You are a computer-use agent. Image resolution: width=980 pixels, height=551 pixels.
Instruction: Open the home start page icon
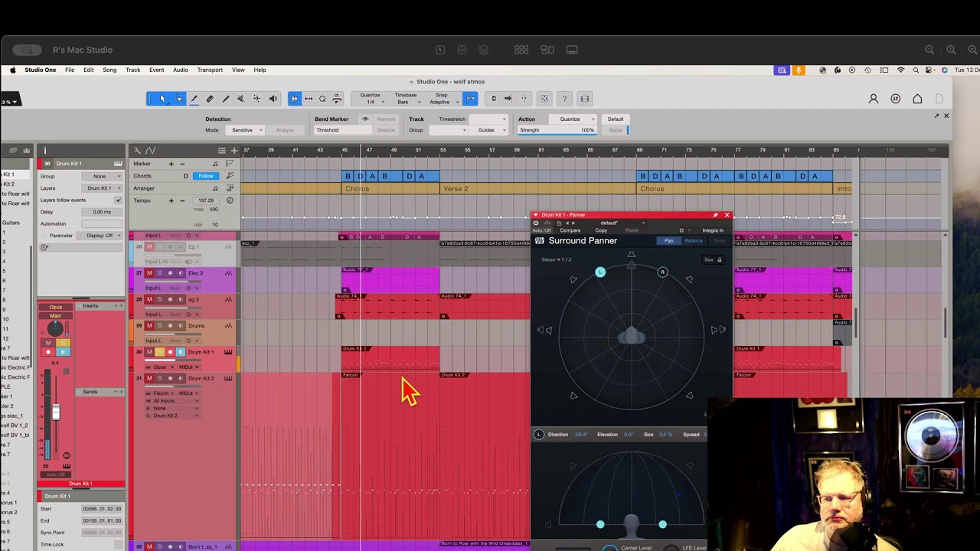pos(917,99)
